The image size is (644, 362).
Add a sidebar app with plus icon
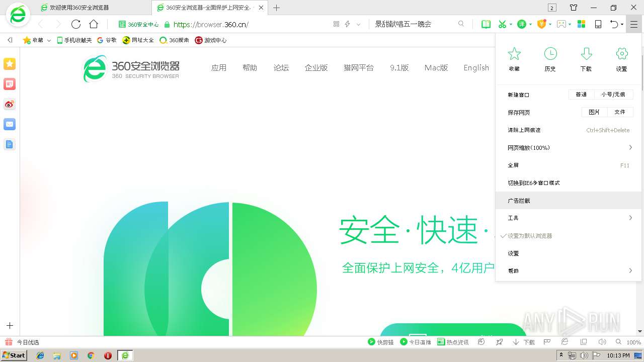pyautogui.click(x=10, y=326)
